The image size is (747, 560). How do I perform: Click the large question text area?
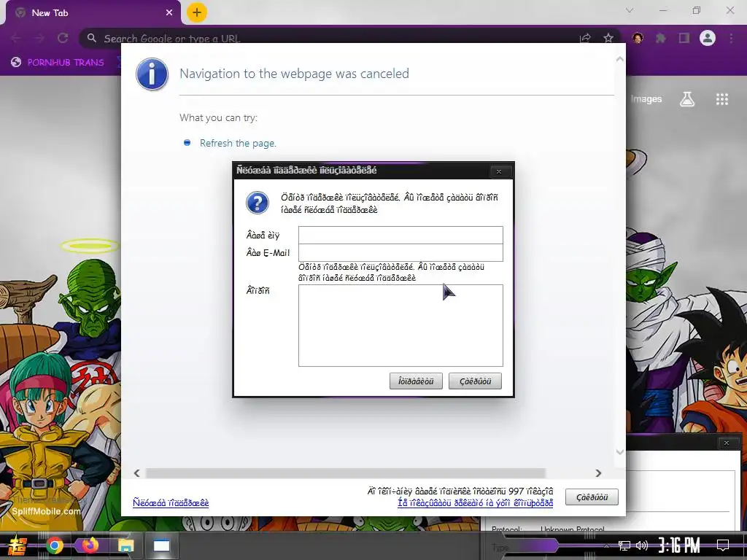pos(400,326)
